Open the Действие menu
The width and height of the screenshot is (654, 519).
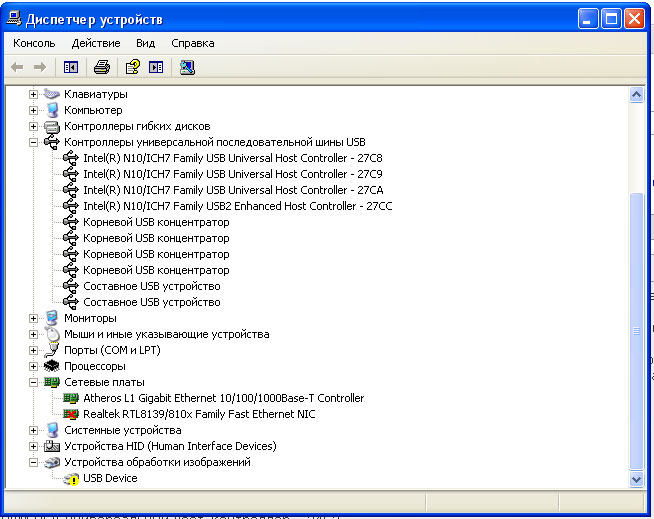96,43
